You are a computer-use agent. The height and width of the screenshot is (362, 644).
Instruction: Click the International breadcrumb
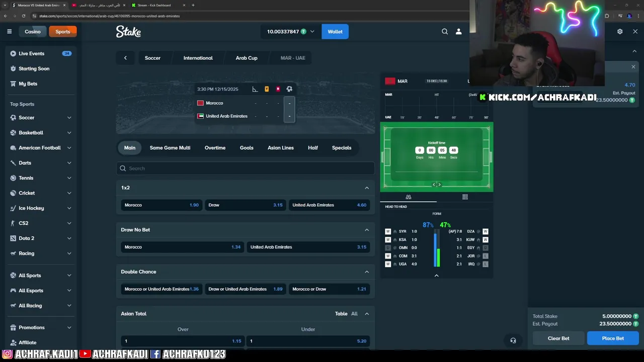[x=198, y=58]
